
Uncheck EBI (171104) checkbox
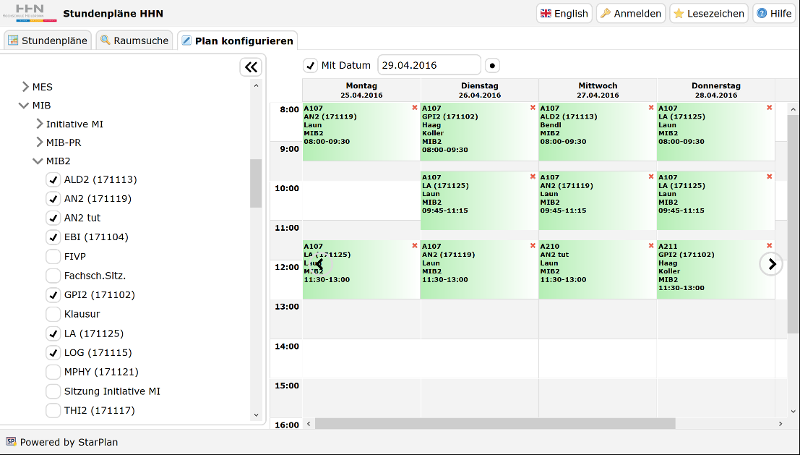point(53,237)
